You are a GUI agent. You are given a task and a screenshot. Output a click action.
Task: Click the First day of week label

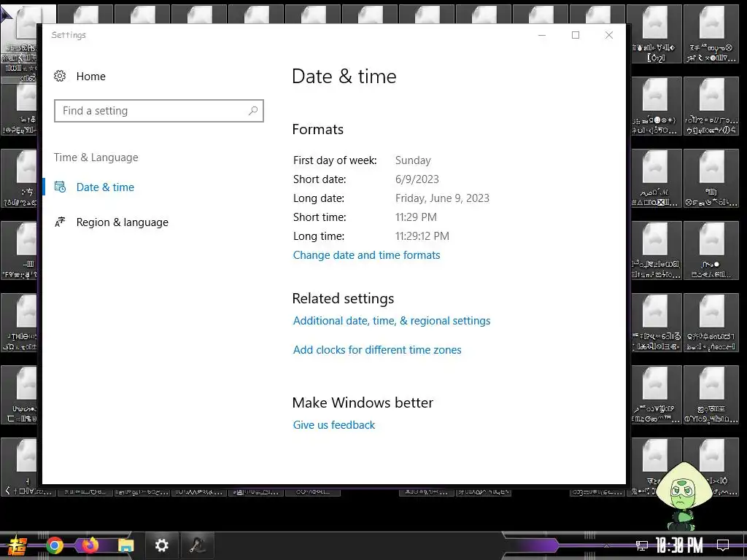(x=334, y=160)
